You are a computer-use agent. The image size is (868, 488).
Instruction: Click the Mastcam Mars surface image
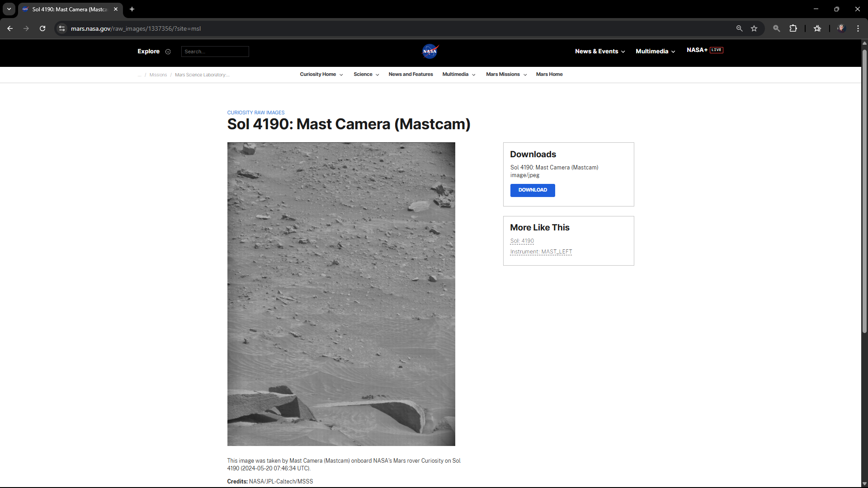(341, 294)
